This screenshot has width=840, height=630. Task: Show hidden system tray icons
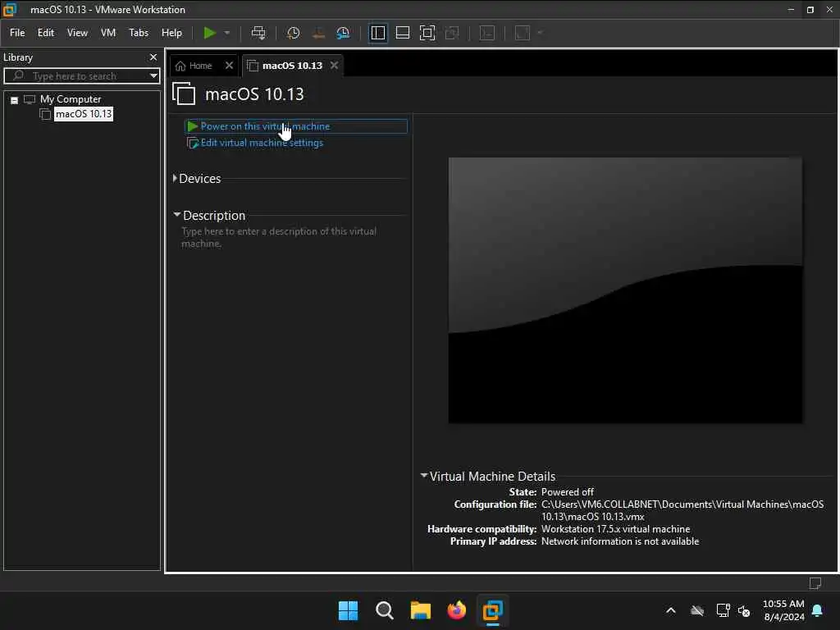coord(671,610)
